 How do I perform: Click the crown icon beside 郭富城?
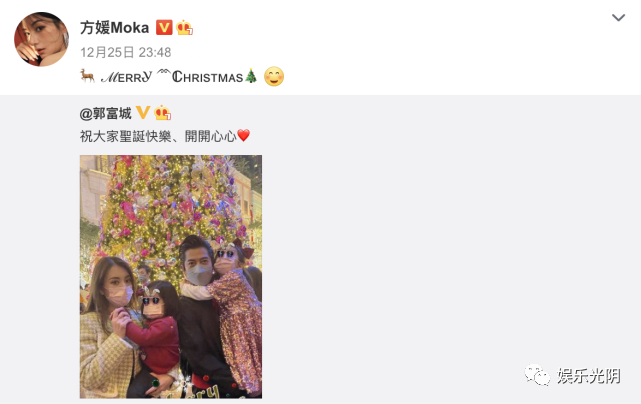click(163, 113)
